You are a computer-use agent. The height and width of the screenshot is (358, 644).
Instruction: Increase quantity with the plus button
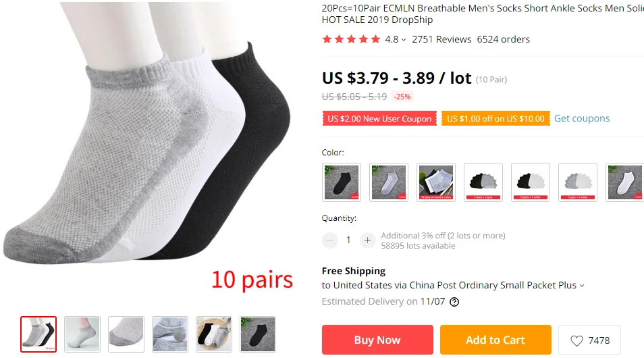coord(368,240)
